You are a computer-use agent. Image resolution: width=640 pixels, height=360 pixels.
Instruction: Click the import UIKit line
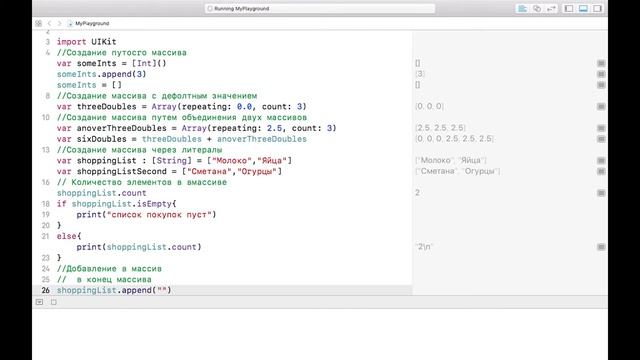pos(87,42)
